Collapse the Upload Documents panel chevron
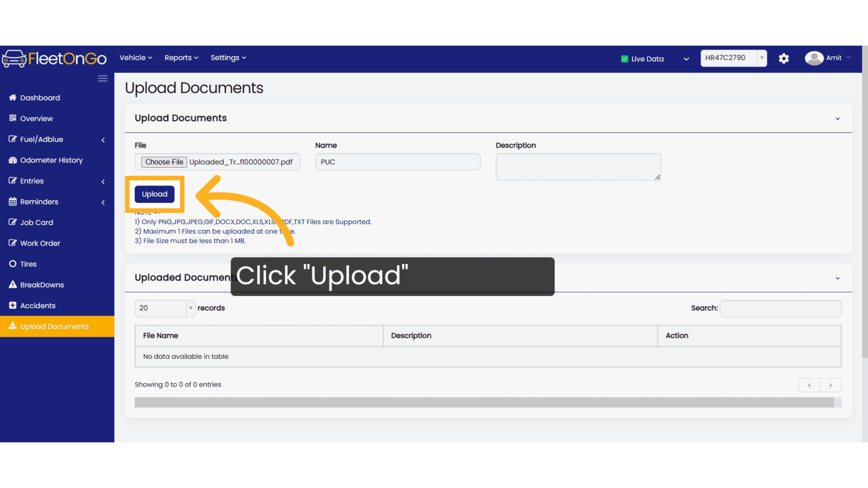The width and height of the screenshot is (868, 488). point(838,119)
